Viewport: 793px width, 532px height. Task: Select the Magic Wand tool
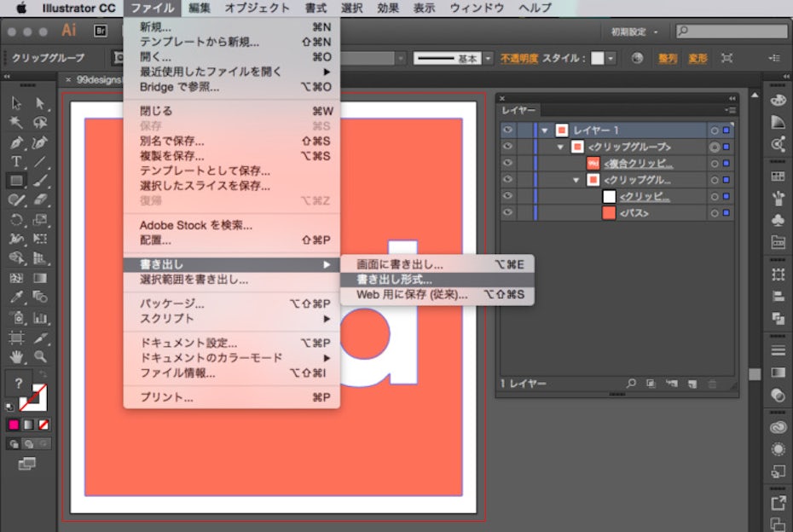(16, 123)
